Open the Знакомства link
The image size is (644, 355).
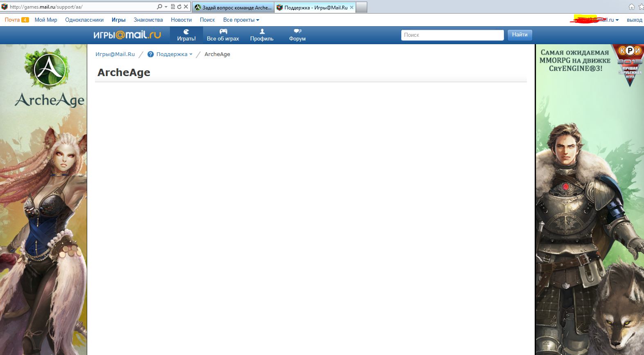point(148,20)
